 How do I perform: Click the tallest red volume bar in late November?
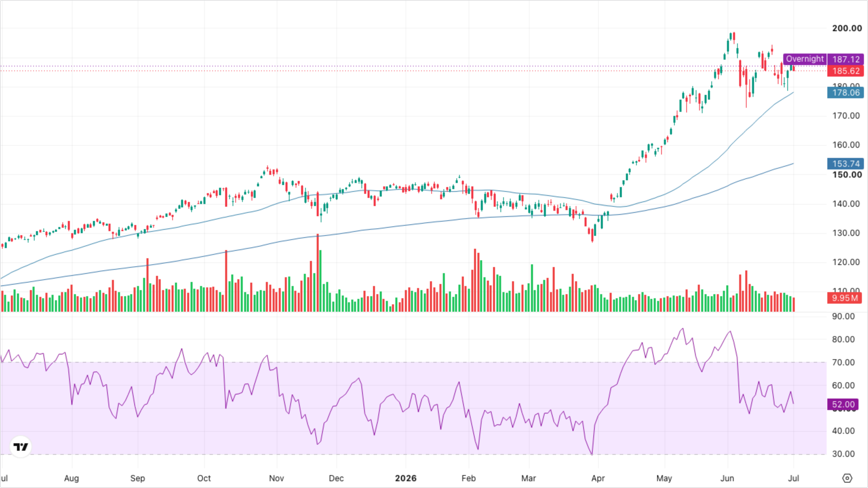[318, 272]
